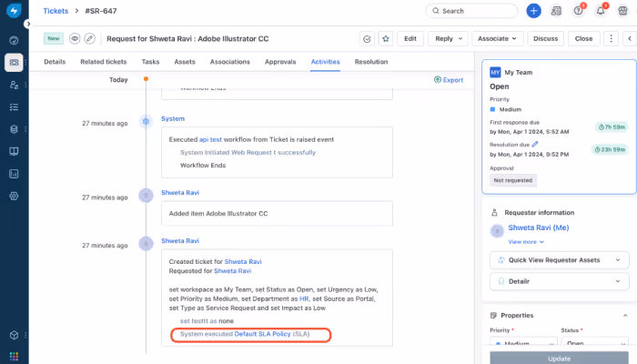Open Shweta Ravi (Me) requester profile
Image resolution: width=637 pixels, height=364 pixels.
539,227
